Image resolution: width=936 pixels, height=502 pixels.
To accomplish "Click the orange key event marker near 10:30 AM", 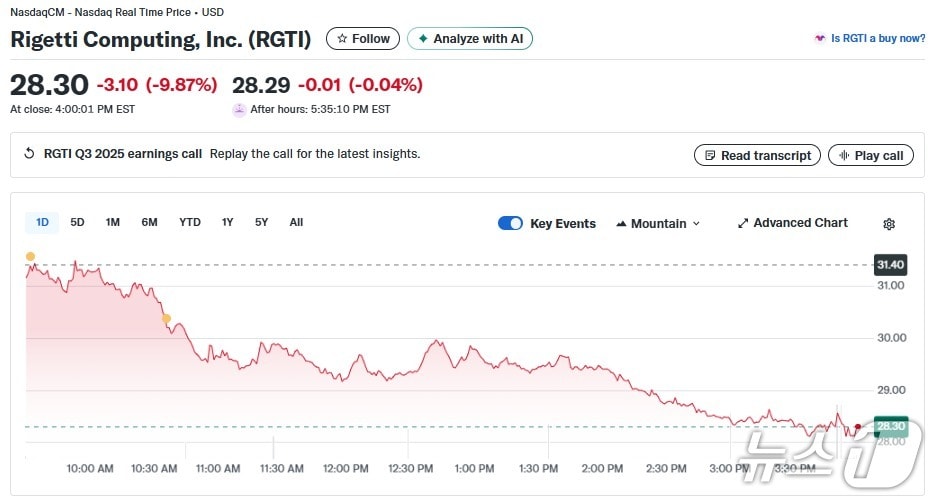I will 166,319.
